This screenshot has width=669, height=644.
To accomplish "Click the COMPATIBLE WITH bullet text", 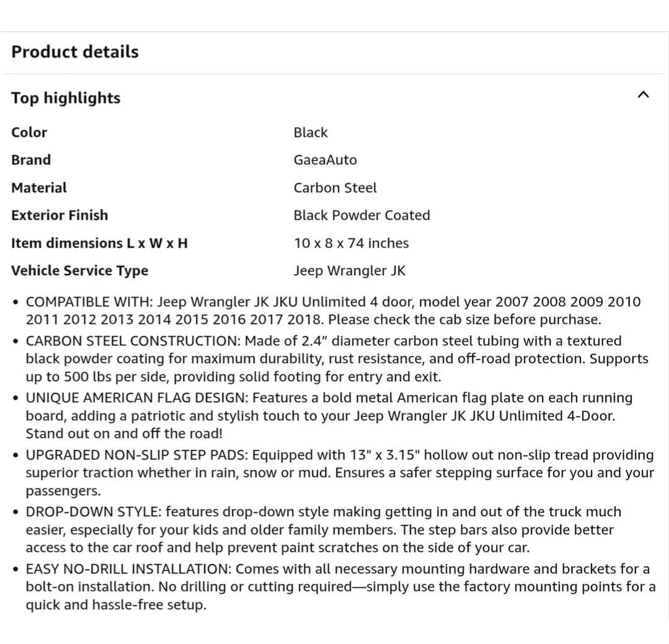I will (x=333, y=311).
